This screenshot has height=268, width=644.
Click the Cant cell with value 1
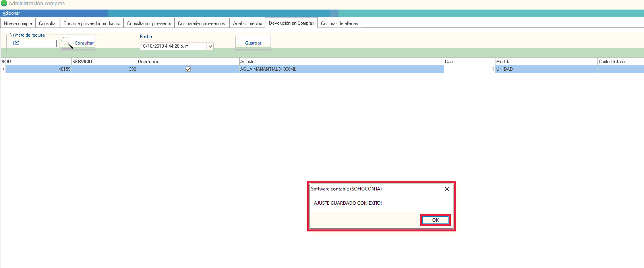(469, 69)
